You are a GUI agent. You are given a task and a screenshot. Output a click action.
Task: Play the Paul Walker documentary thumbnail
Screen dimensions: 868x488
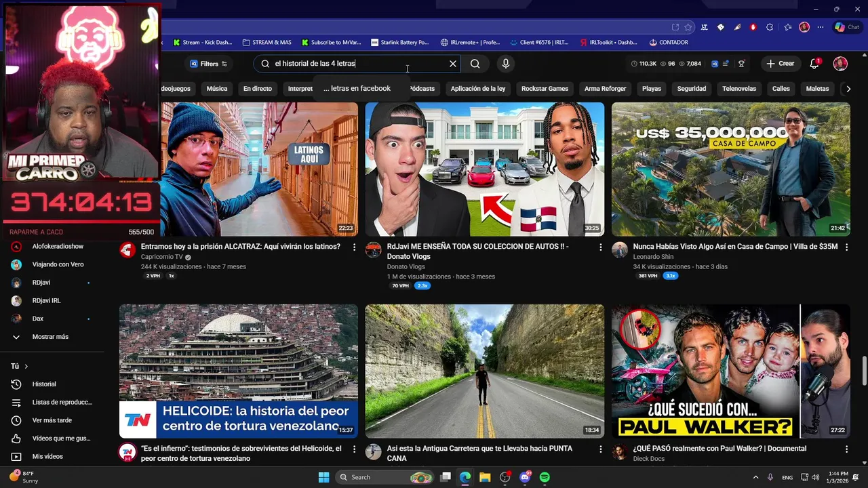pyautogui.click(x=731, y=371)
